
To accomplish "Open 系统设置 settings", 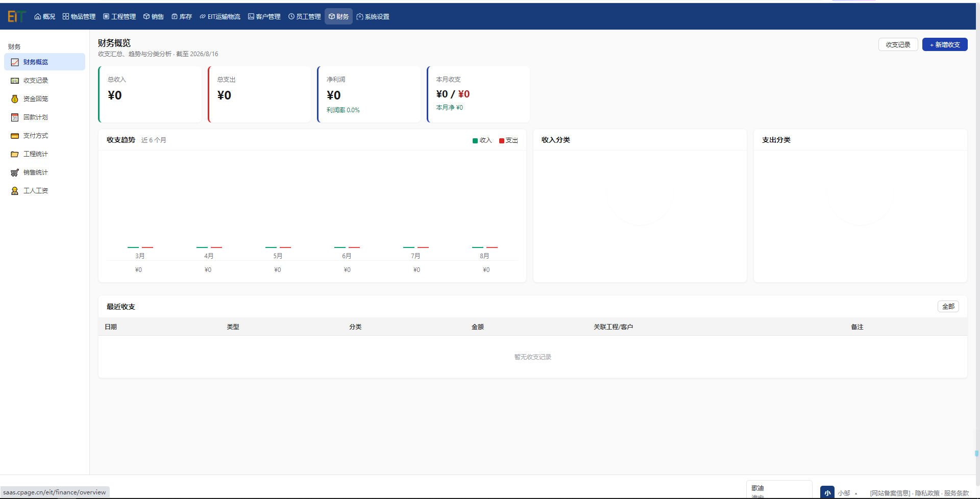I will click(373, 16).
